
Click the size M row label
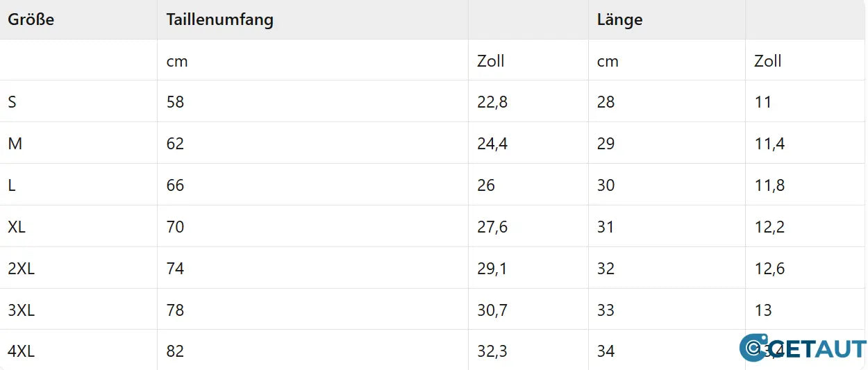15,144
